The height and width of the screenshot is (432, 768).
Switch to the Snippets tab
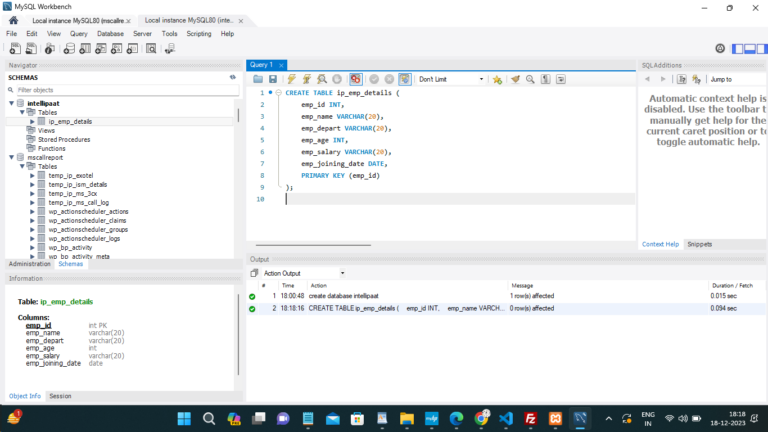[x=699, y=244]
